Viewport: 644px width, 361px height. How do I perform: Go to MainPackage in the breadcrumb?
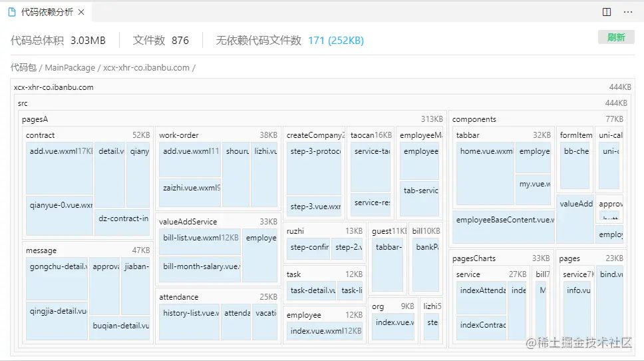(70, 67)
